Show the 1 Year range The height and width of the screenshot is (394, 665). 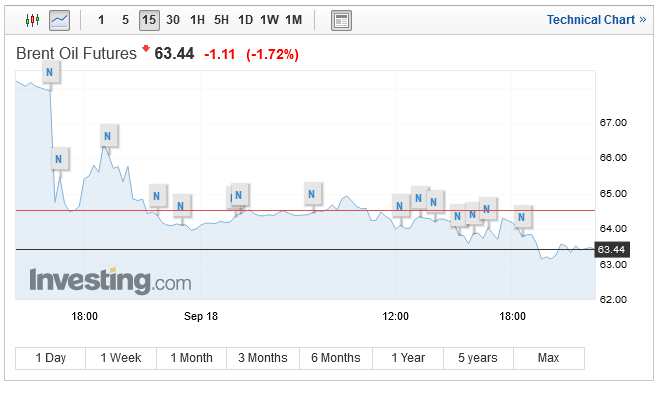coord(408,358)
